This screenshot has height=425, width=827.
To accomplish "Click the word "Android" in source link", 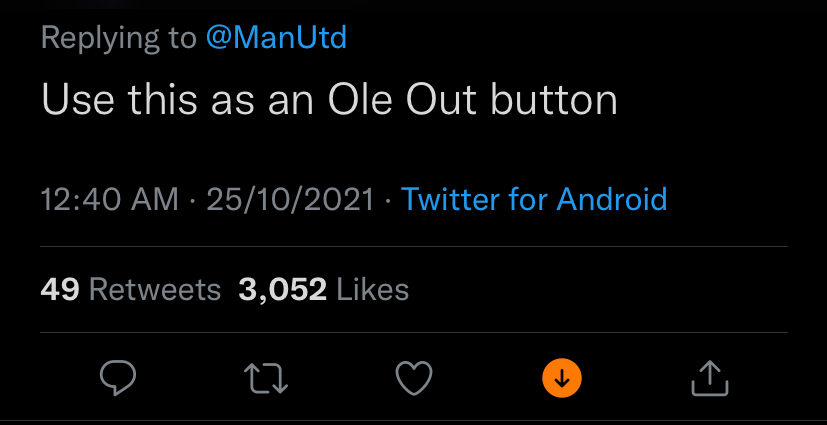I will (611, 199).
